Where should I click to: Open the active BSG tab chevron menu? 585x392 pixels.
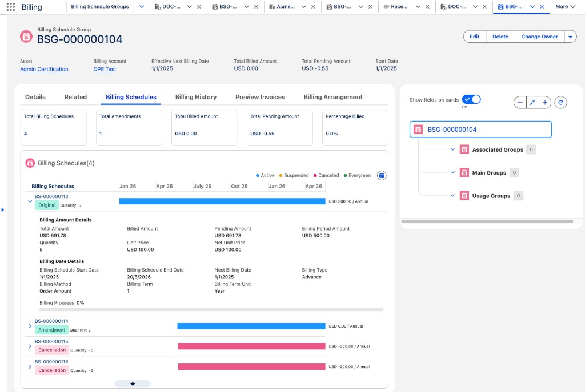(532, 7)
